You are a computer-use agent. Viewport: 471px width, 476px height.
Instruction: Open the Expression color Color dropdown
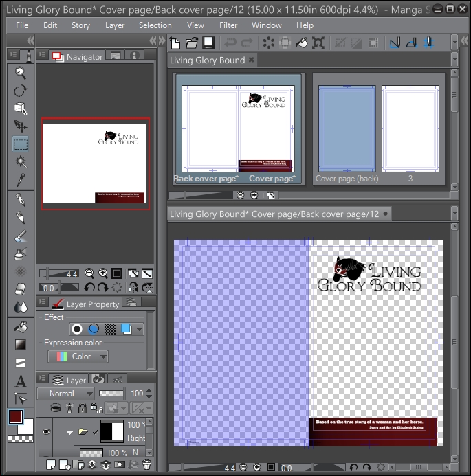tap(78, 356)
